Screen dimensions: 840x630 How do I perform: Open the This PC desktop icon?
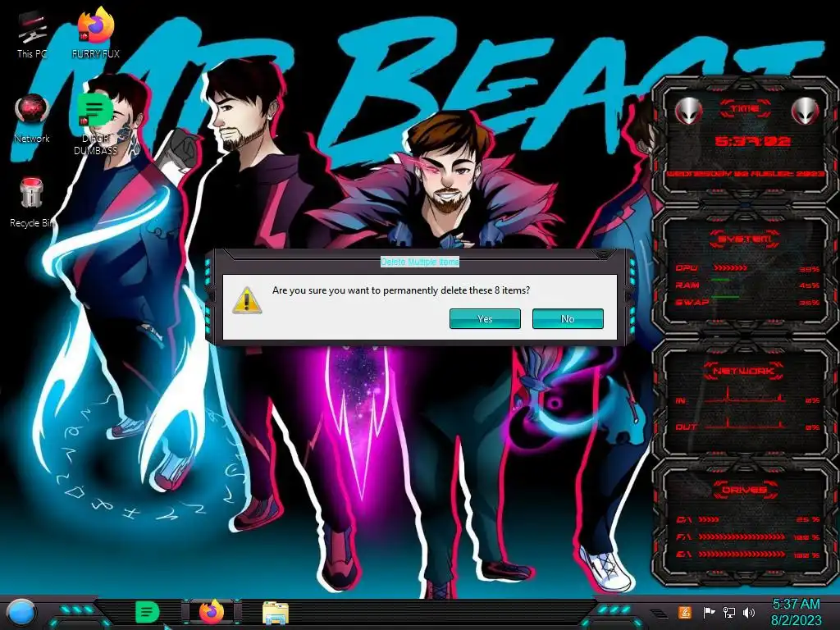[x=32, y=33]
